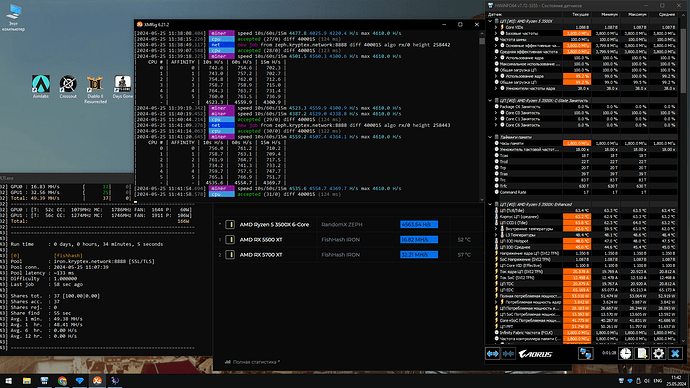Collapse the C-State residency sensor group
Image resolution: width=690 pixels, height=388 pixels.
490,100
